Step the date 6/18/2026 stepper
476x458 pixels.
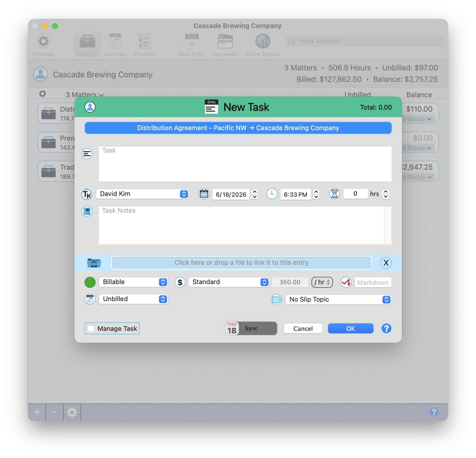coord(255,194)
